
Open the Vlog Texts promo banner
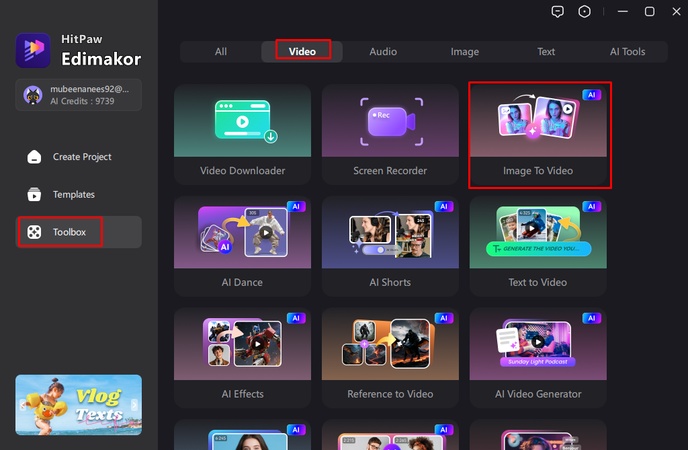pyautogui.click(x=79, y=405)
